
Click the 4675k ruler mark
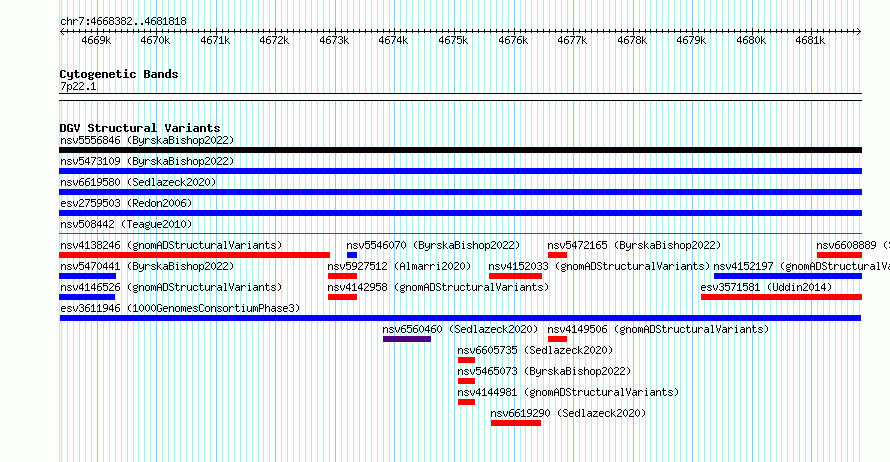coord(453,40)
